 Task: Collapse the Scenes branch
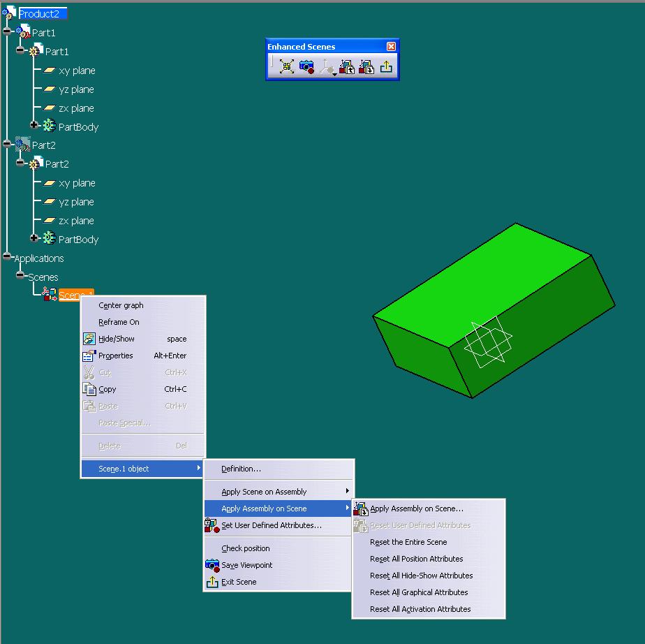coord(20,275)
